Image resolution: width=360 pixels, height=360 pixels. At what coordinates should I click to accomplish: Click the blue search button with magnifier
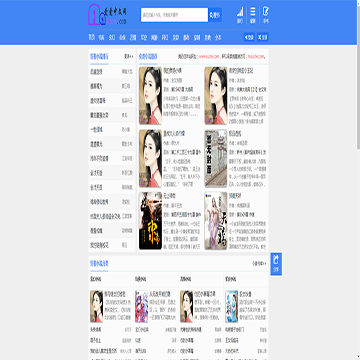215,15
